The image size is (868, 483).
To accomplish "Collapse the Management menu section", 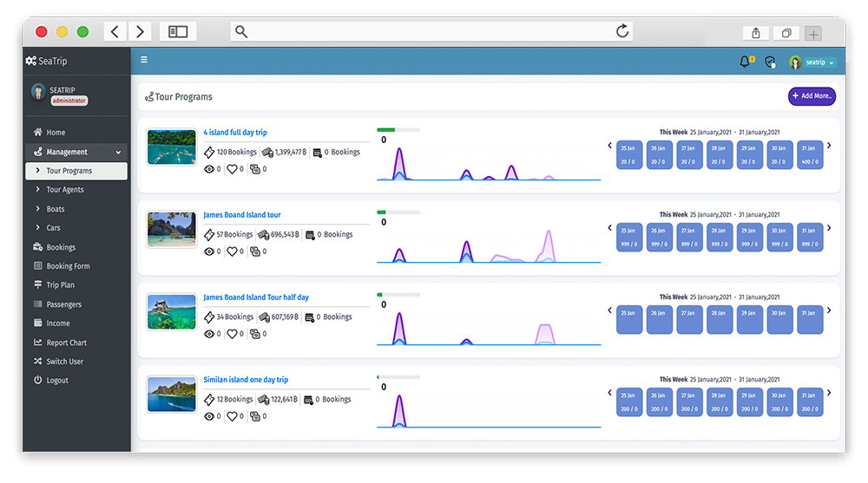I will [x=76, y=152].
